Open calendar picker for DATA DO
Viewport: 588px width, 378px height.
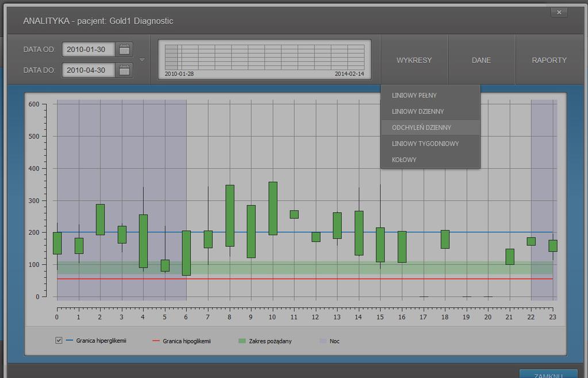click(124, 70)
